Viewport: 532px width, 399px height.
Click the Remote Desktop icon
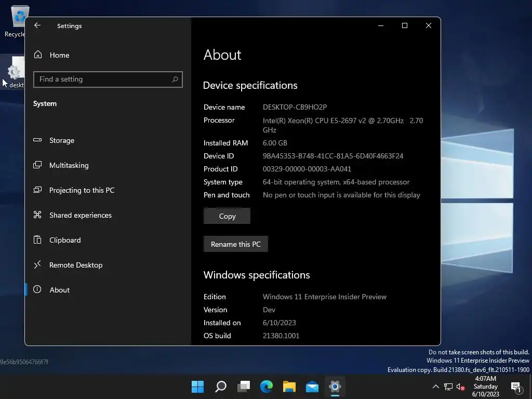point(37,264)
